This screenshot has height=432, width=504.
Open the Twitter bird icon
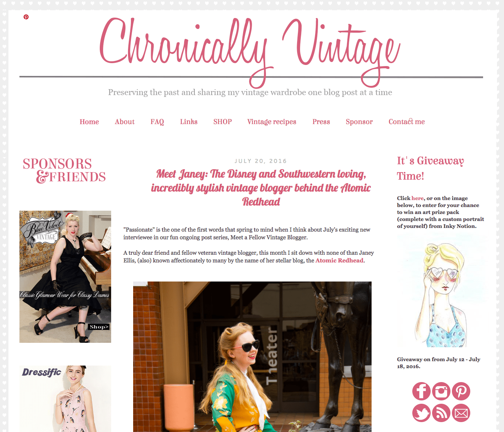421,413
